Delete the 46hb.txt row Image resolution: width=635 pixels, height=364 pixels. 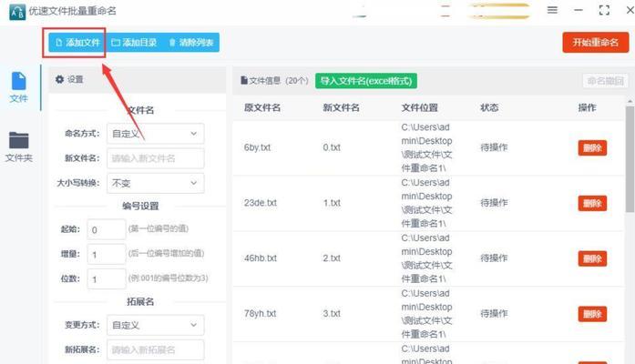592,258
